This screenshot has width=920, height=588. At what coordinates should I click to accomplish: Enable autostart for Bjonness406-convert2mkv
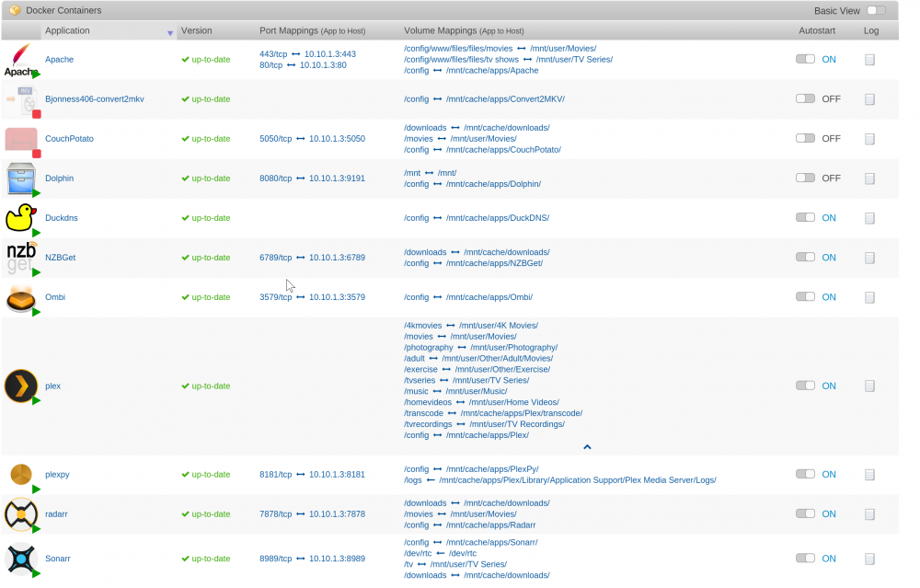click(805, 98)
